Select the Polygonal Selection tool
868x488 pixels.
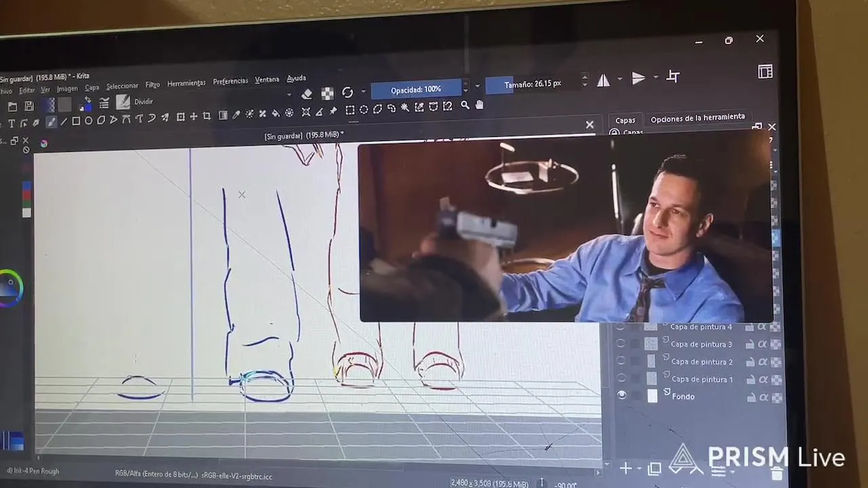pos(377,108)
